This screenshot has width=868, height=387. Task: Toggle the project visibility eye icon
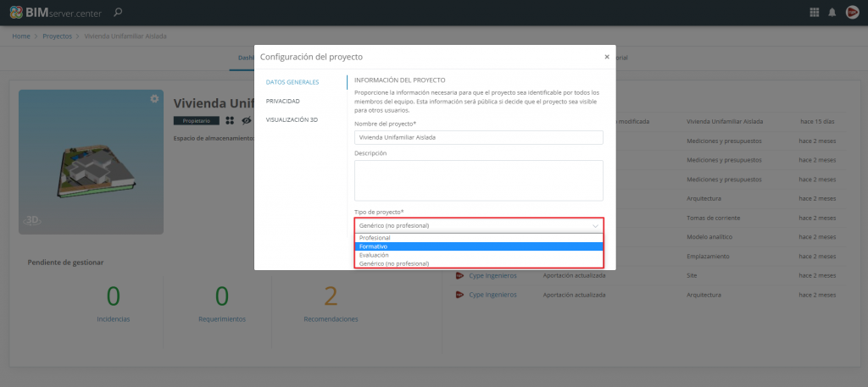(246, 121)
